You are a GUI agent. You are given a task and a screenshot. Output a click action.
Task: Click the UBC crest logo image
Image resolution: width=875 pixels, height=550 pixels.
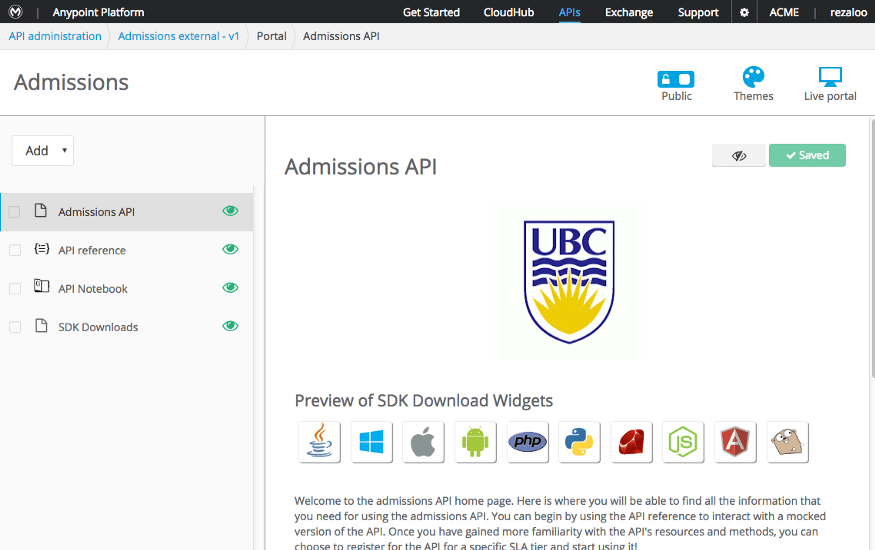pos(569,282)
